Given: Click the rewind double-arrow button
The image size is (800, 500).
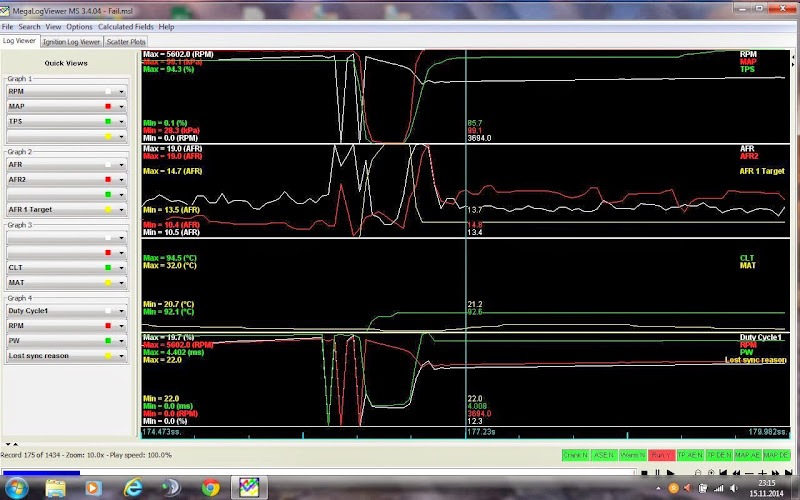Looking at the screenshot, I should coord(736,473).
